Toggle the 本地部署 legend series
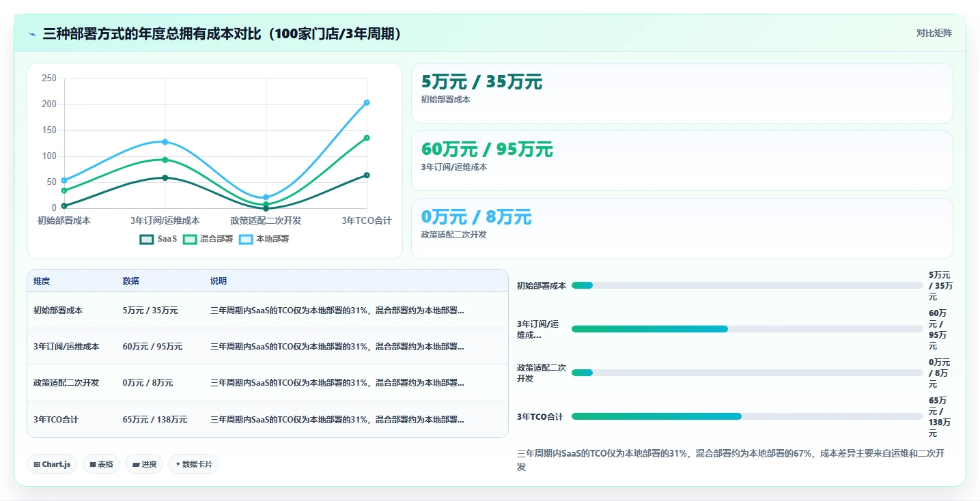The height and width of the screenshot is (501, 980). 264,239
